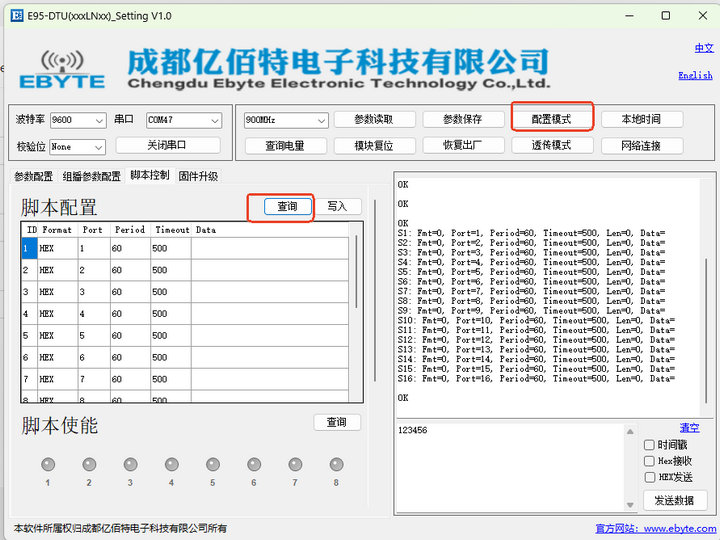Viewport: 720px width, 540px height.
Task: Open the 固件升级 firmware upgrade tab
Action: tap(198, 176)
